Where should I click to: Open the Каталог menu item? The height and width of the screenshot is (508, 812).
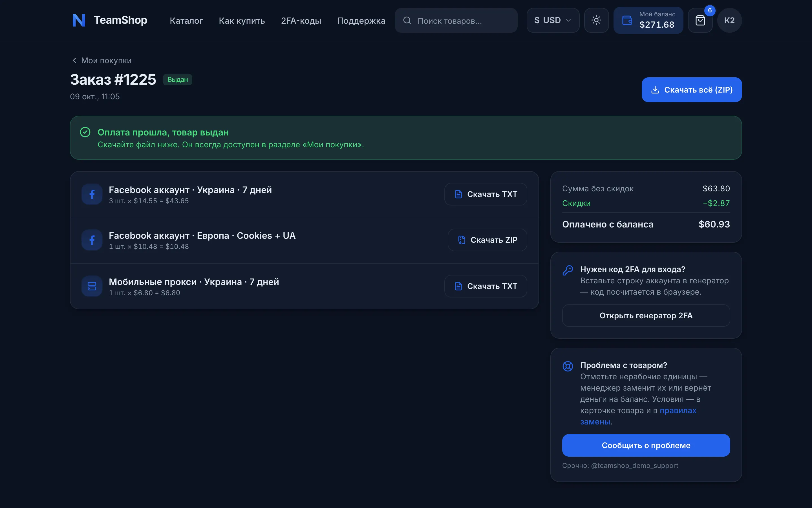[x=186, y=21]
